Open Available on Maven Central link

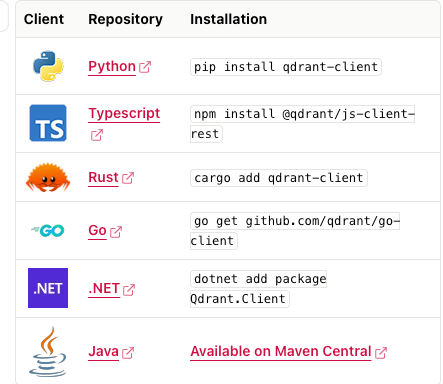tap(281, 351)
